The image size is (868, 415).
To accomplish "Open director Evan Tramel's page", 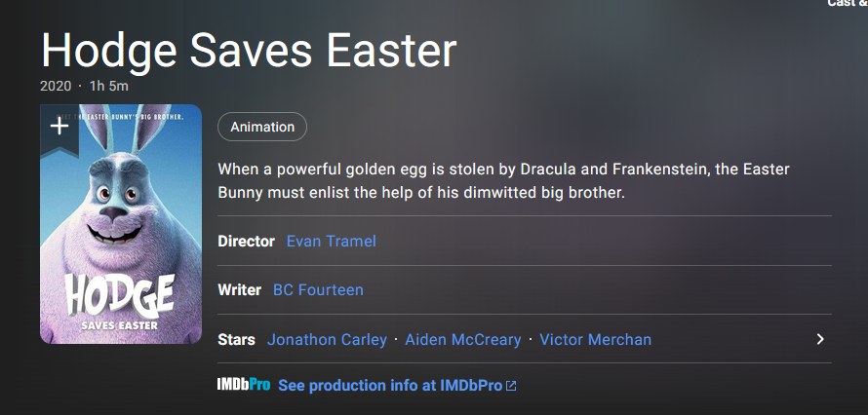I will pos(331,241).
